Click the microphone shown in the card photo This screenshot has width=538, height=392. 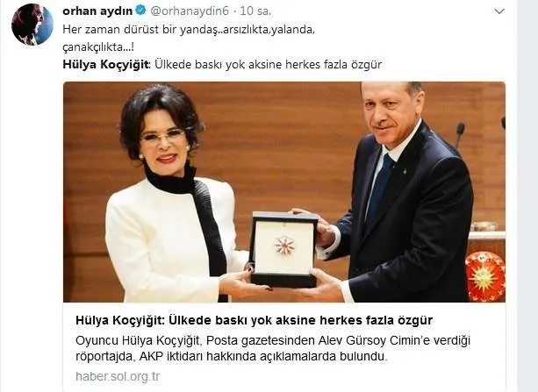(459, 135)
